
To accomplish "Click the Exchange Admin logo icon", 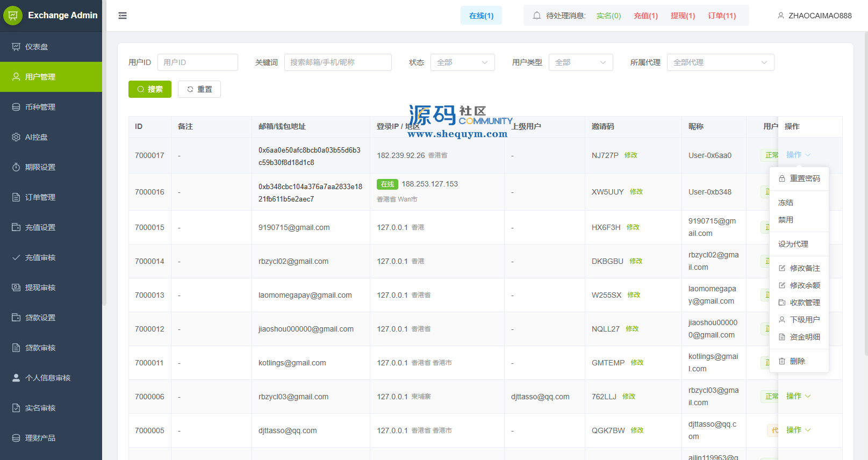I will coord(13,16).
